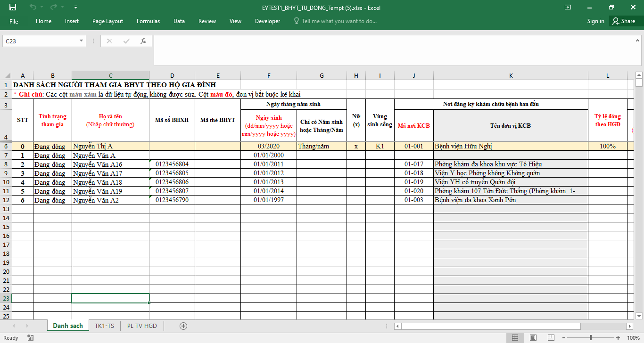Switch to the TK1-TS sheet tab
The width and height of the screenshot is (644, 343).
[x=104, y=326]
